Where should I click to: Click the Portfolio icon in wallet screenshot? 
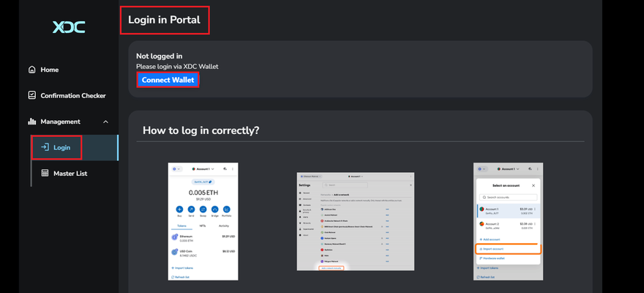point(226,209)
